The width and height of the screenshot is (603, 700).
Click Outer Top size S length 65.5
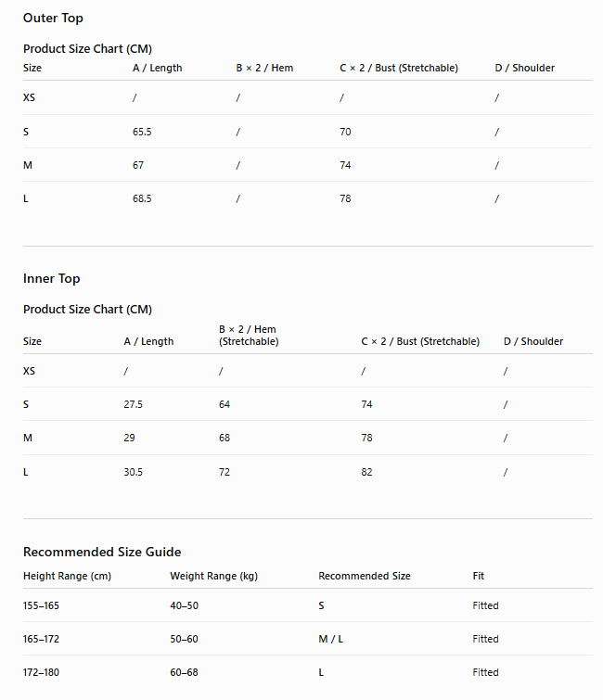click(142, 132)
